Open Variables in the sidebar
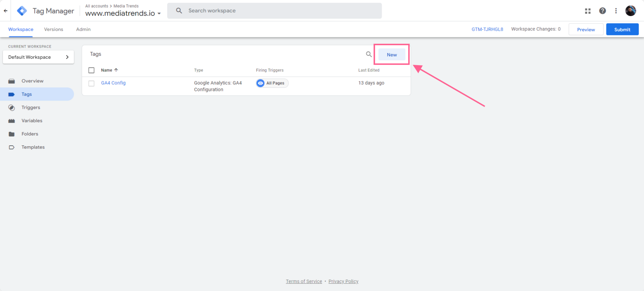The height and width of the screenshot is (291, 644). [x=37, y=121]
